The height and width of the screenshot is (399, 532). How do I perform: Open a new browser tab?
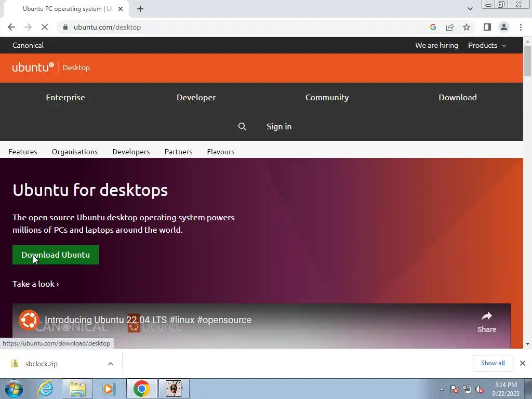pos(140,9)
